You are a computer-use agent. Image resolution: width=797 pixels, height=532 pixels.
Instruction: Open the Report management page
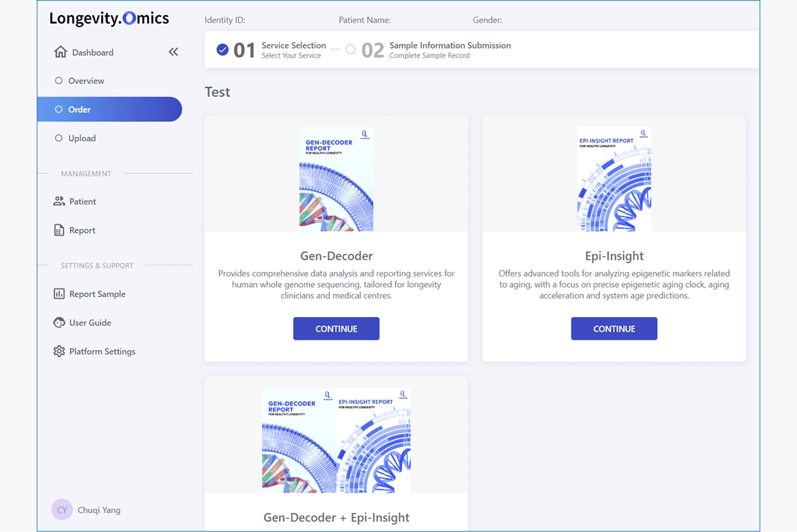tap(82, 230)
